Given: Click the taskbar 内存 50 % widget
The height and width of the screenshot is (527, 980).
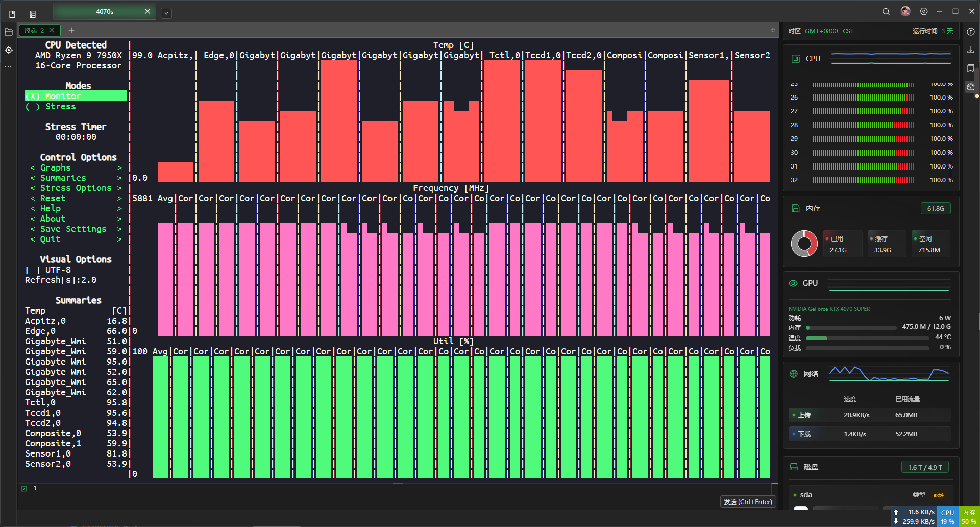Looking at the screenshot, I should pos(969,517).
